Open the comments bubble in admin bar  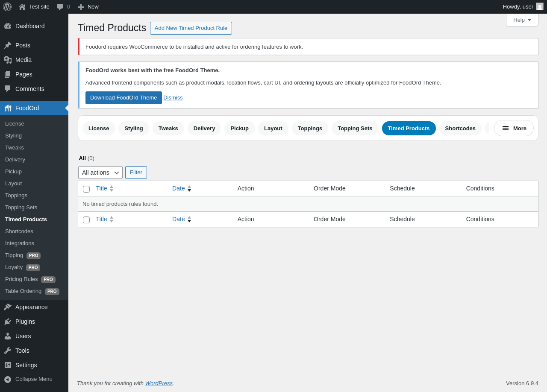(x=60, y=7)
